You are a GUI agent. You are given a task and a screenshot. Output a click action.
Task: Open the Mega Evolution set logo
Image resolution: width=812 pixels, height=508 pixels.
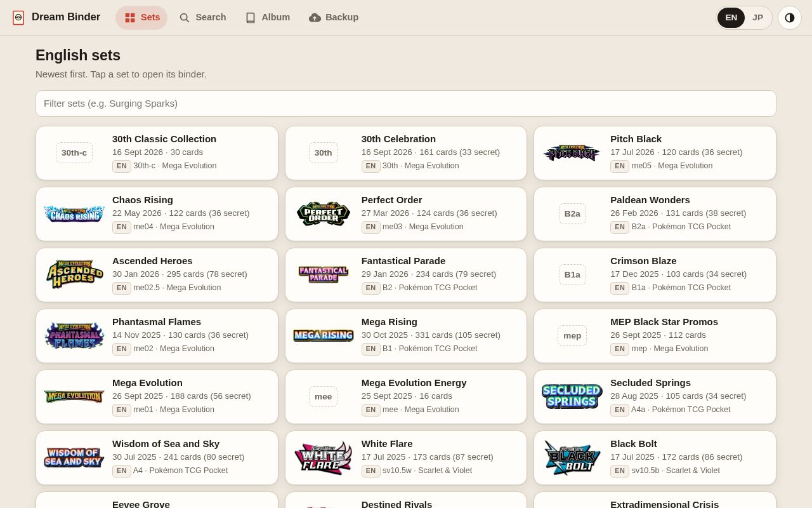click(x=74, y=397)
